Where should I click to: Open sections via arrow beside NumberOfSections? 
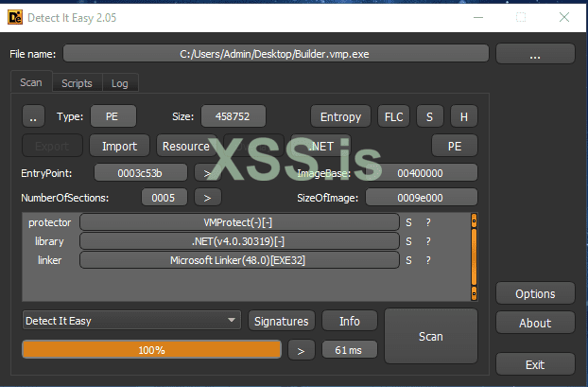click(x=207, y=198)
